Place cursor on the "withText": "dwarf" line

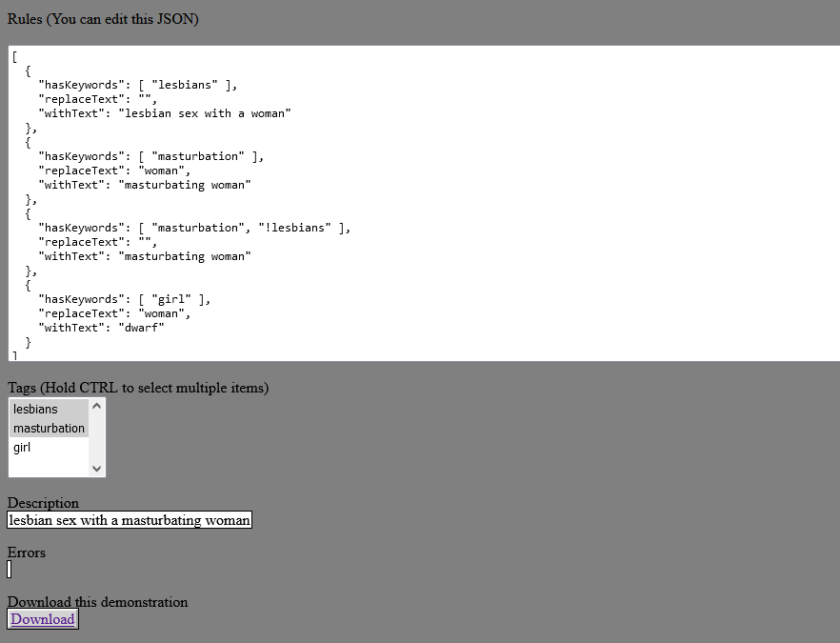point(102,328)
